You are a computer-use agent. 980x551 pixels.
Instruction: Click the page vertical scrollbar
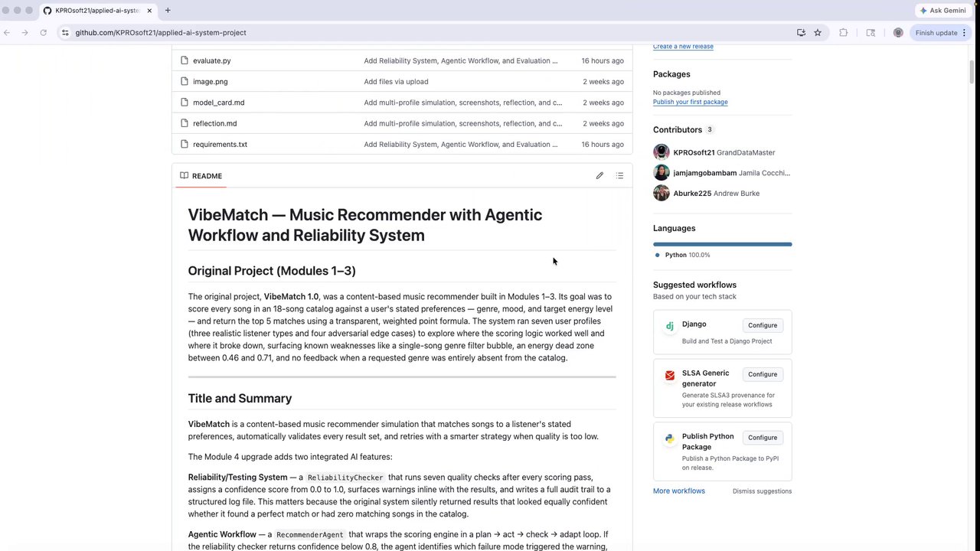972,72
